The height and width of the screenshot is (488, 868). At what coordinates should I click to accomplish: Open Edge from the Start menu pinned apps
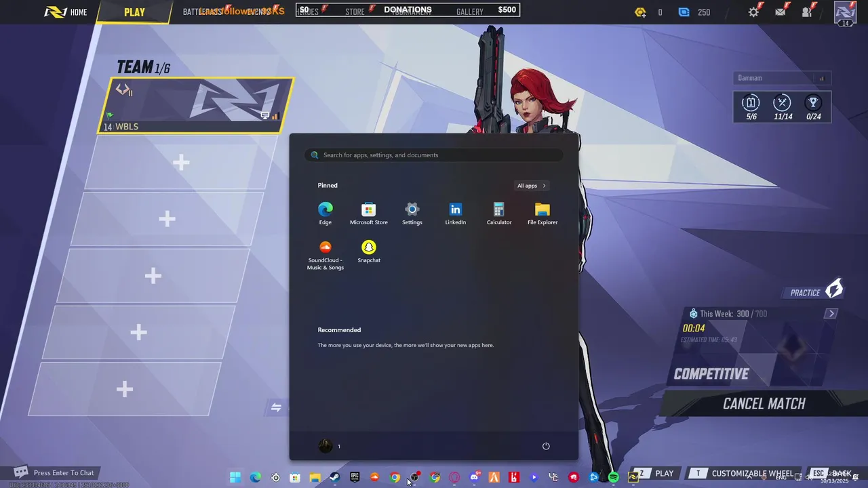click(325, 213)
